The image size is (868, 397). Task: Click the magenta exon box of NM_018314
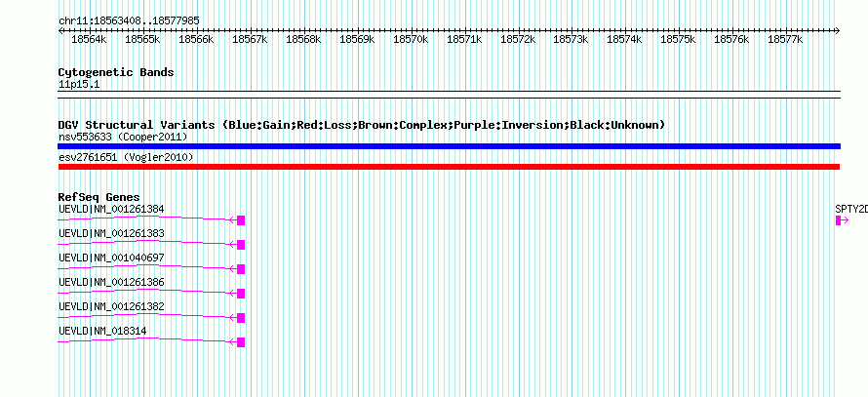point(241,342)
